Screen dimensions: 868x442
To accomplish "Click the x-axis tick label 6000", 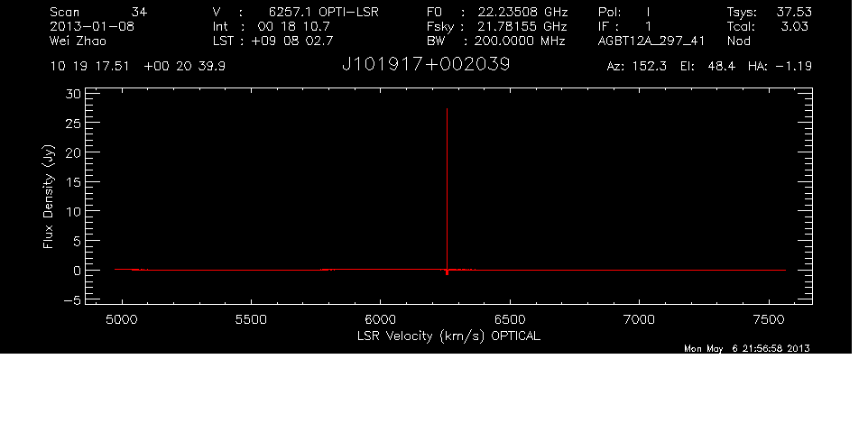I will pos(380,319).
